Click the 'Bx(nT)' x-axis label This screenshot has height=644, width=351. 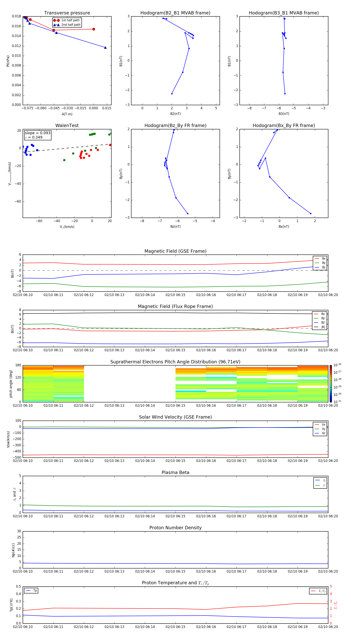click(284, 227)
